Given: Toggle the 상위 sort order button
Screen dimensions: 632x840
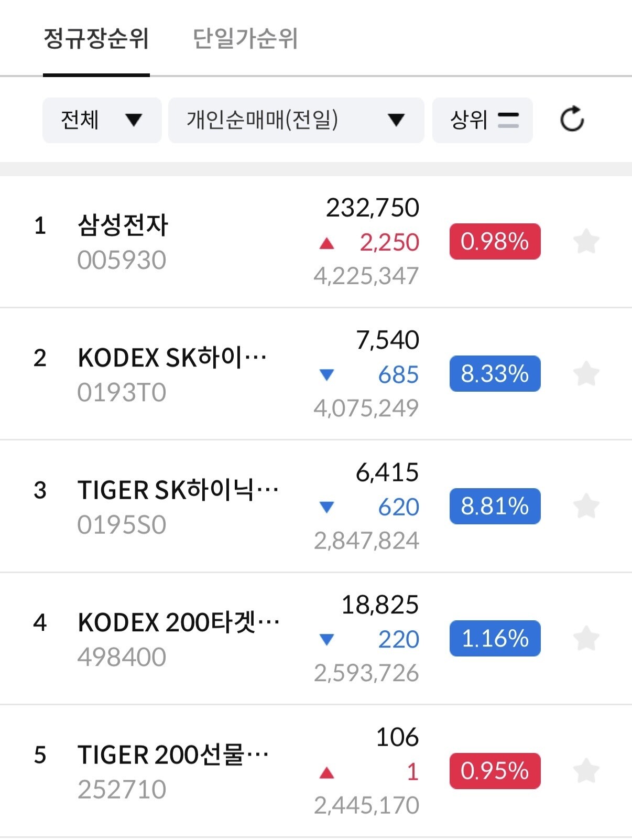Looking at the screenshot, I should [483, 120].
